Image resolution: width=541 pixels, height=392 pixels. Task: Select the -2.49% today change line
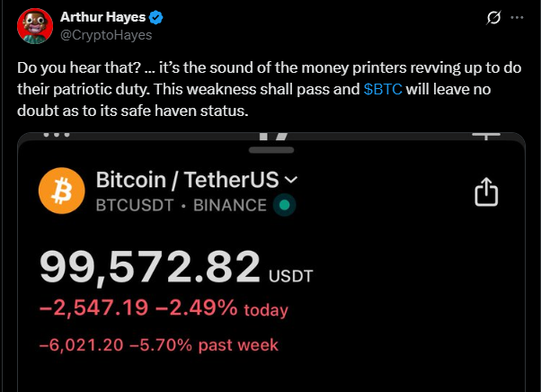click(164, 307)
